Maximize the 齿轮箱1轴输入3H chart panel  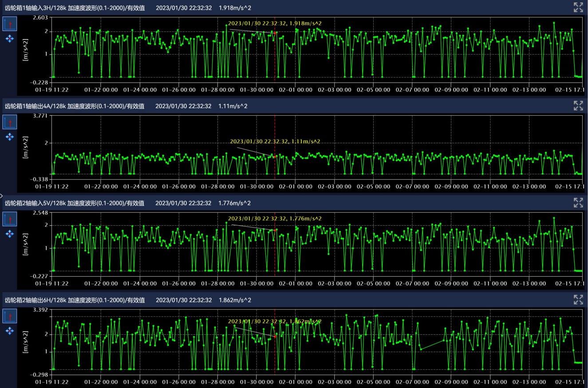pos(578,7)
